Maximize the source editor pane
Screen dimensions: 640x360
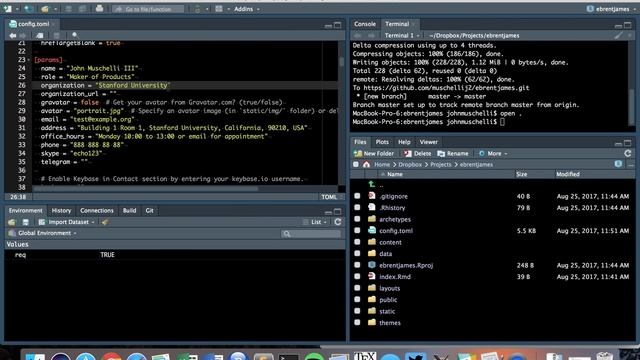click(338, 25)
